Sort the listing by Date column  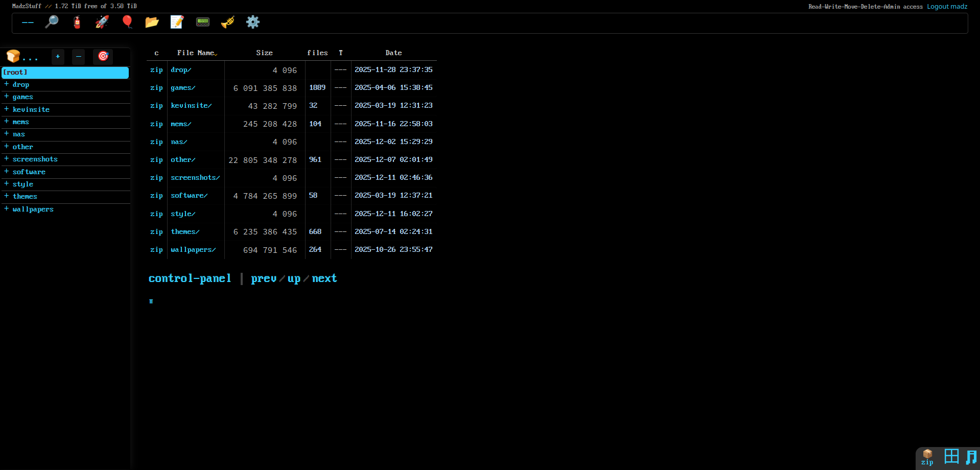(393, 53)
